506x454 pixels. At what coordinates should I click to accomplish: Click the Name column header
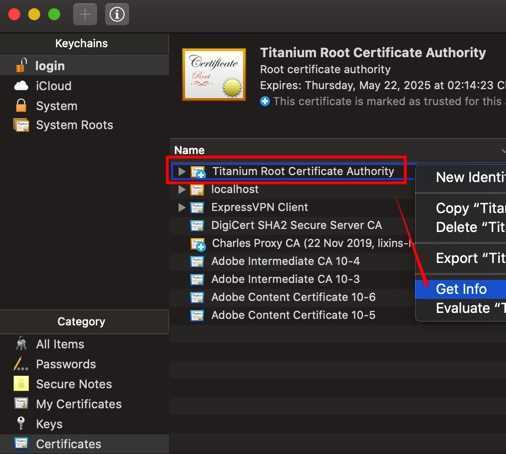(x=189, y=150)
